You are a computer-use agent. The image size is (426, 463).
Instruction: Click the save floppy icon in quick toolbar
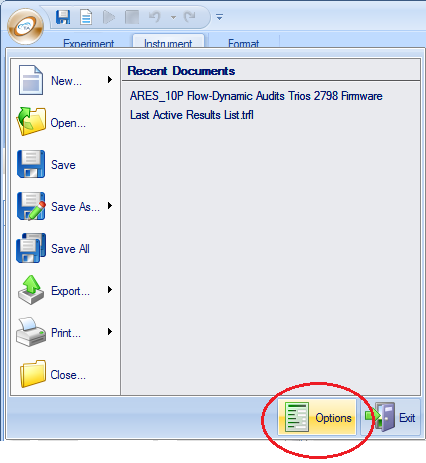(63, 17)
